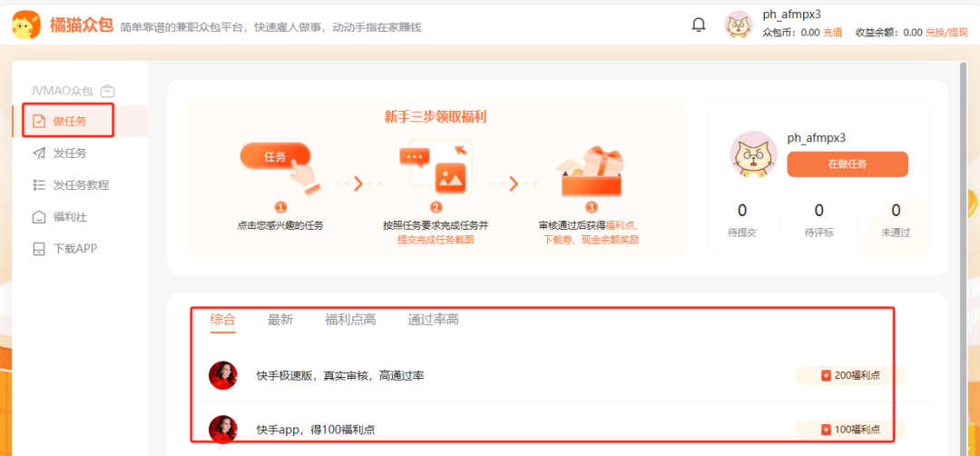Image resolution: width=980 pixels, height=456 pixels.
Task: Click the 新手三步领取福利 heading
Action: 436,117
